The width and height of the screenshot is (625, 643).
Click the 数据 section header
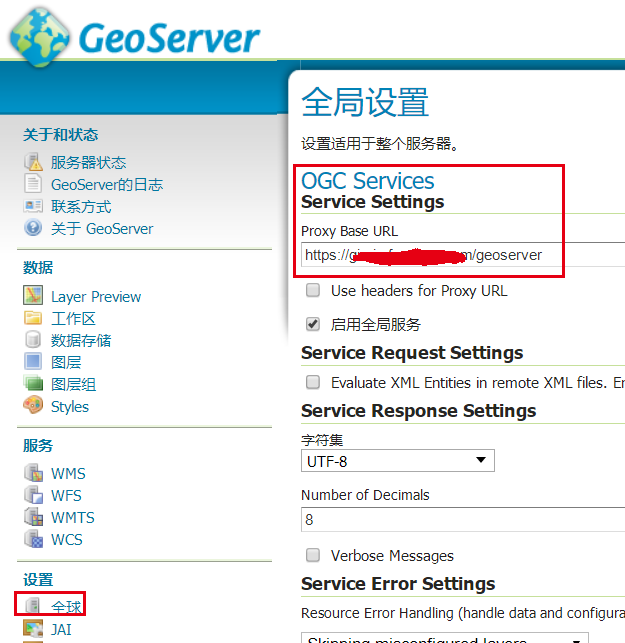pos(38,268)
